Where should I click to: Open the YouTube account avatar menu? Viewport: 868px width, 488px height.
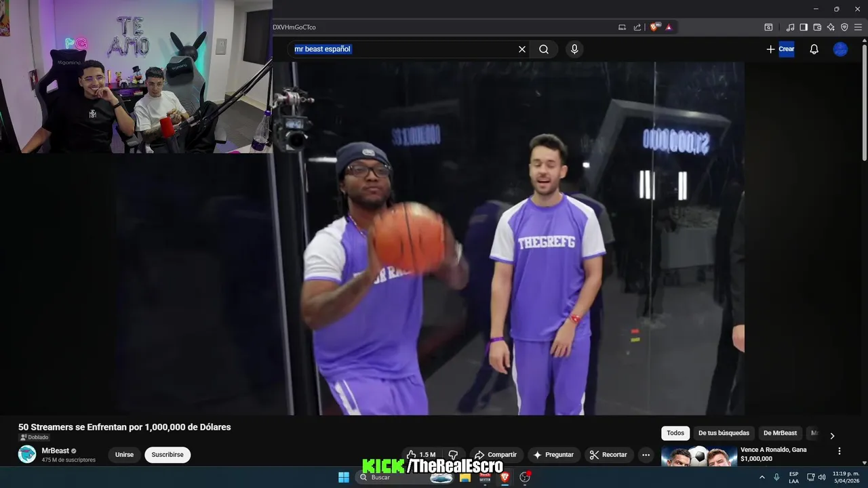[x=840, y=49]
